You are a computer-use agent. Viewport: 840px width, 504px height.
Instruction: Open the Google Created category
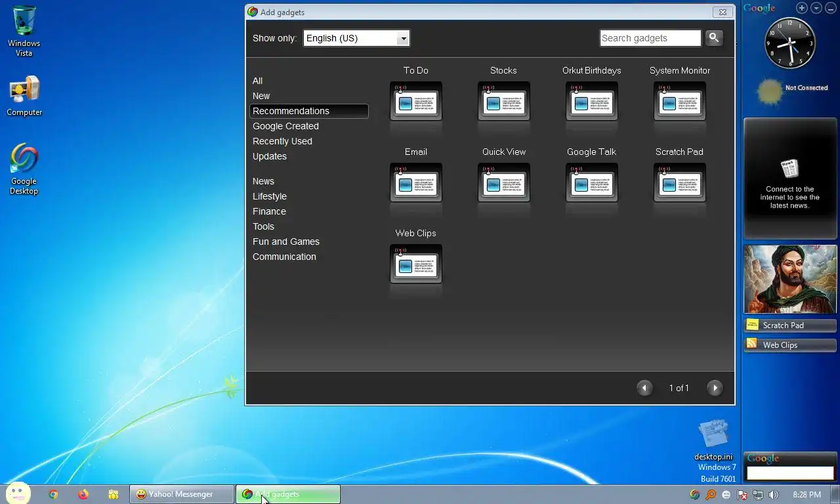285,126
